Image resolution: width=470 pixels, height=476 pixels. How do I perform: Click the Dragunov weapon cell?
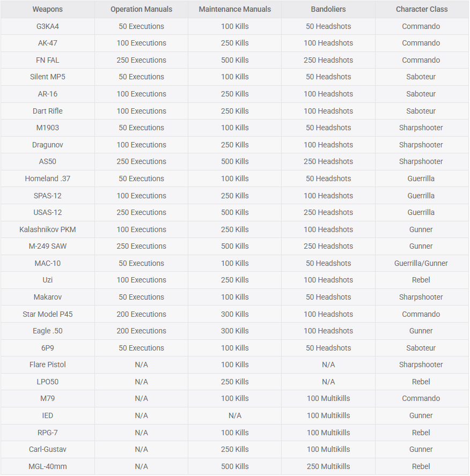click(x=47, y=145)
